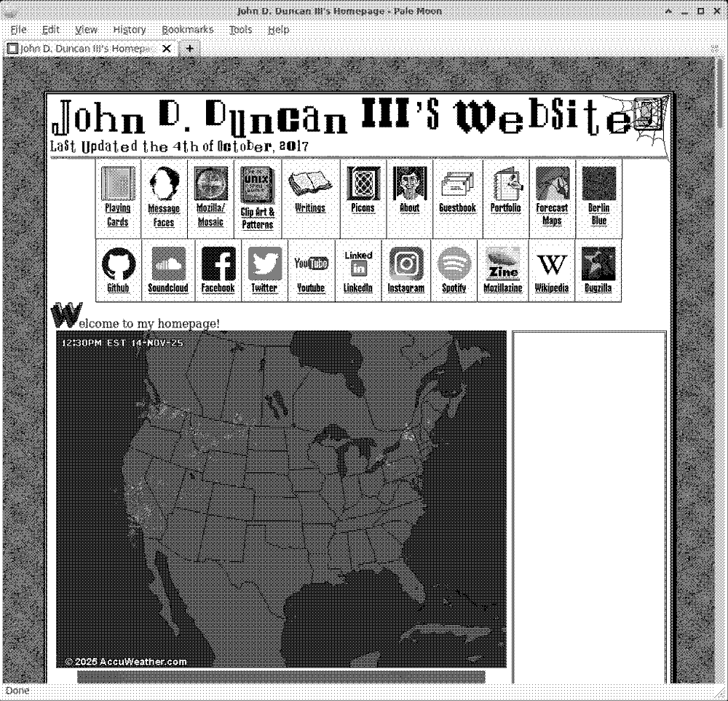728x701 pixels.
Task: Open the Bookmarks menu
Action: tap(187, 29)
